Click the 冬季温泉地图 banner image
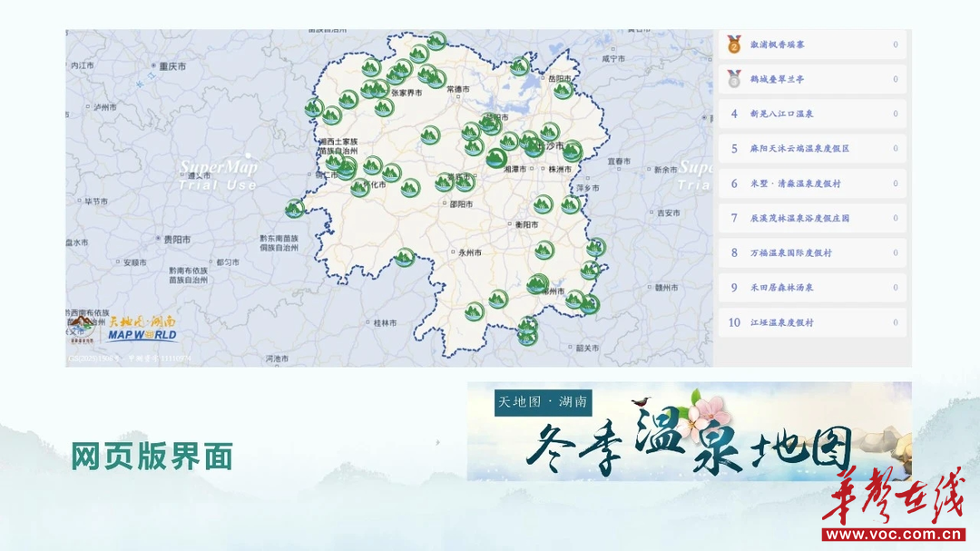 click(689, 431)
